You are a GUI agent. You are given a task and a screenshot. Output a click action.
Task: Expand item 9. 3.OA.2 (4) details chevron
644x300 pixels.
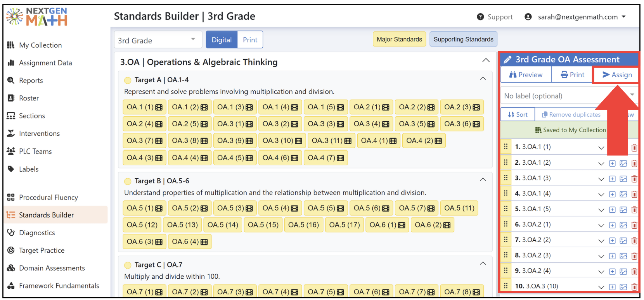601,272
